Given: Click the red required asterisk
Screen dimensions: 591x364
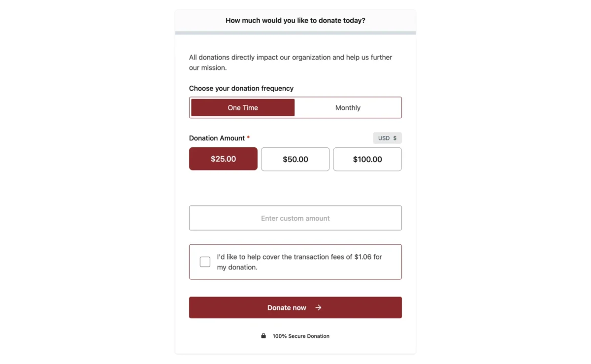Looking at the screenshot, I should (x=248, y=138).
